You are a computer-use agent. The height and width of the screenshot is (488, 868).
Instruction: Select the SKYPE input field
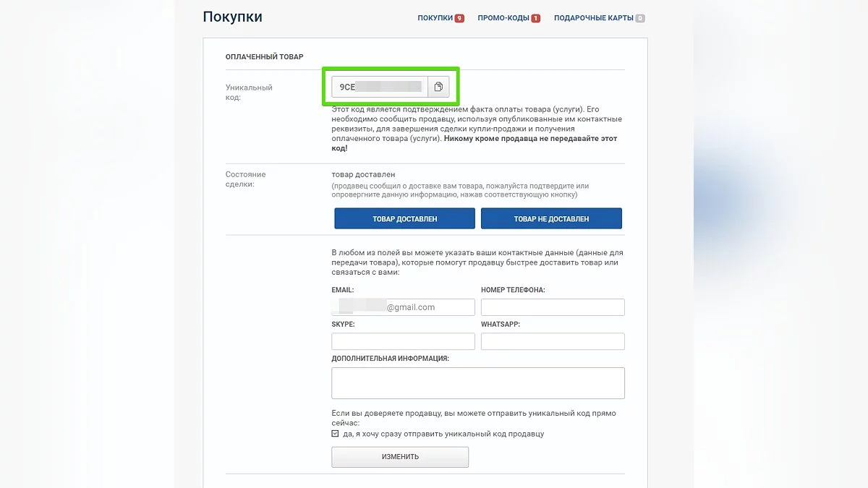(403, 341)
